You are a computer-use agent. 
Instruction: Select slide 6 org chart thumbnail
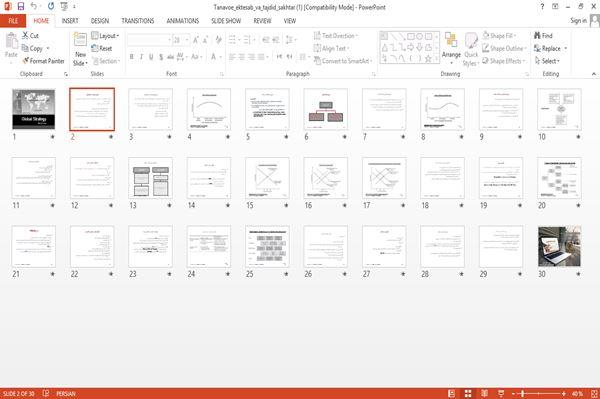326,109
